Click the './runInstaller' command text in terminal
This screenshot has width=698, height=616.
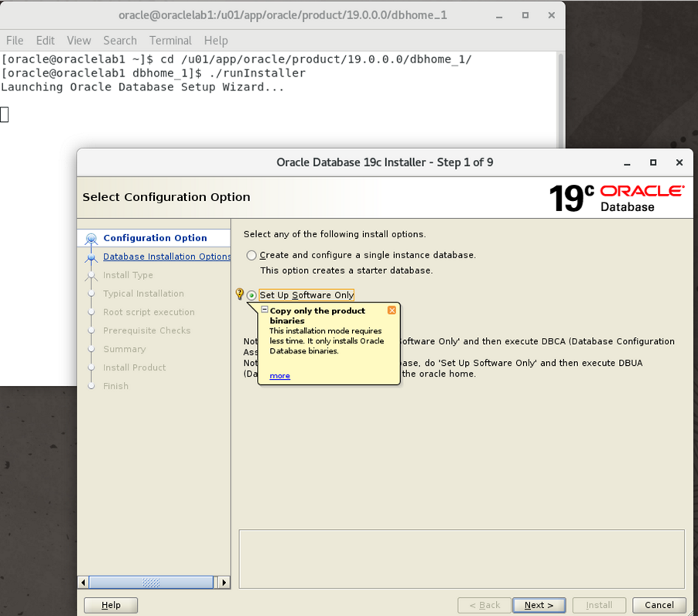coord(257,73)
